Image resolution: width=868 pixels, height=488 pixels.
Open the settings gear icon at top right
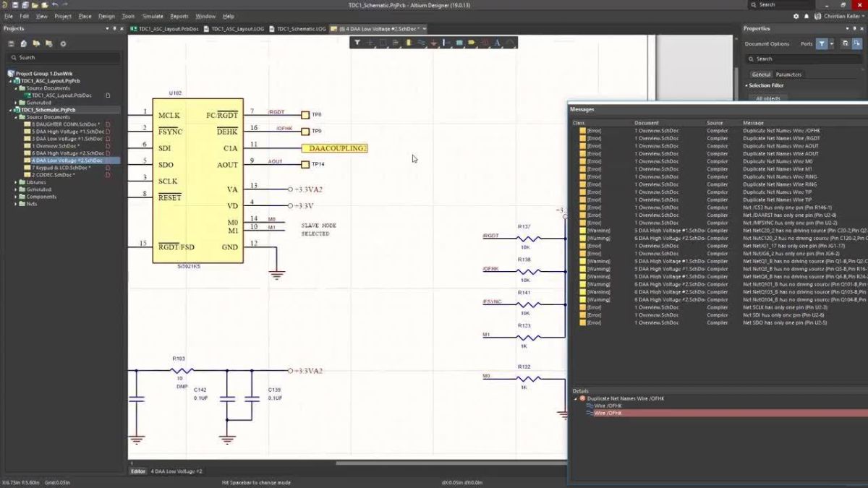click(796, 16)
